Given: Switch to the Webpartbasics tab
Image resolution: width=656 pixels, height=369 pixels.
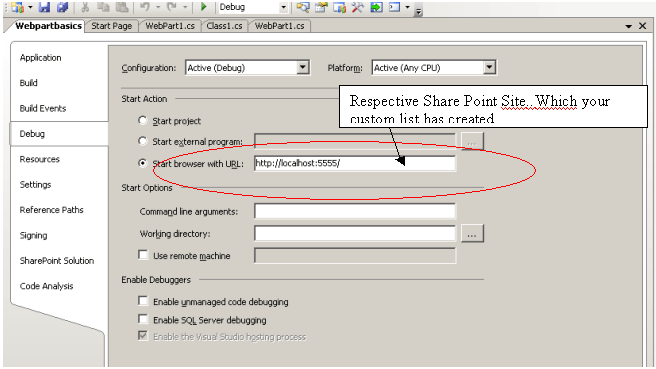Looking at the screenshot, I should point(48,26).
